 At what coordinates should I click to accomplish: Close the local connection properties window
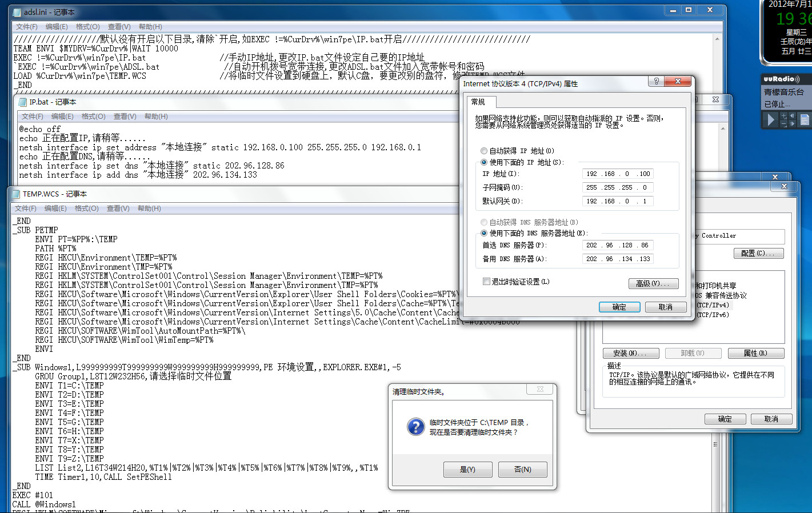tap(784, 186)
